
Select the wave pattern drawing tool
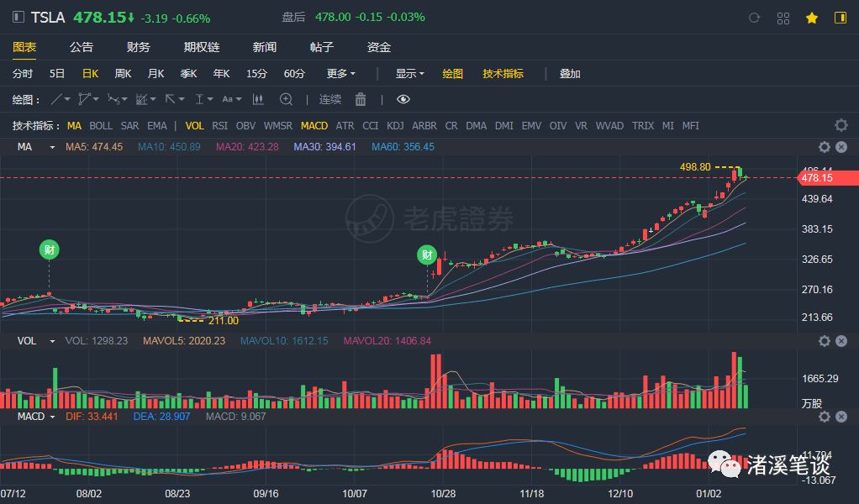pos(113,99)
